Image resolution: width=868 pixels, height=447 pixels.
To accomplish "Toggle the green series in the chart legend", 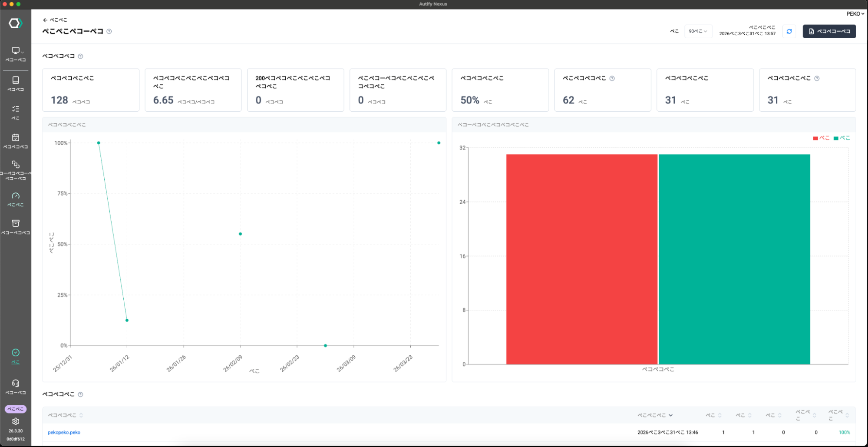I will click(x=842, y=138).
